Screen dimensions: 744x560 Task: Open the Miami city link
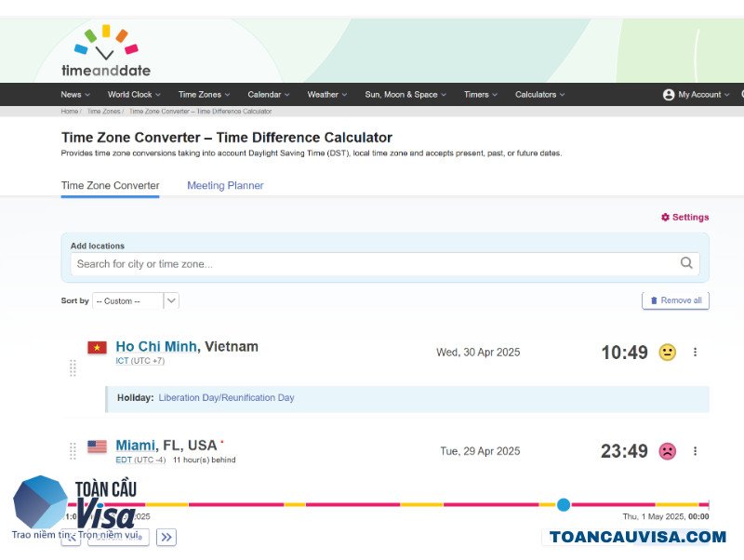(135, 446)
